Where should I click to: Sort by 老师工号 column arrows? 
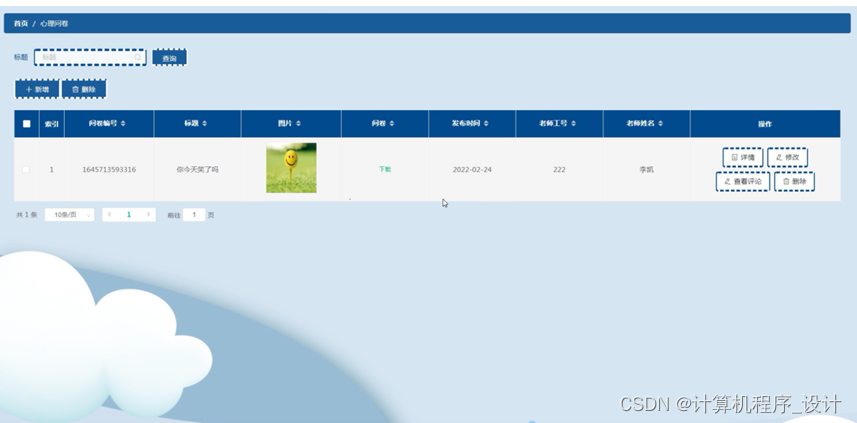(573, 124)
